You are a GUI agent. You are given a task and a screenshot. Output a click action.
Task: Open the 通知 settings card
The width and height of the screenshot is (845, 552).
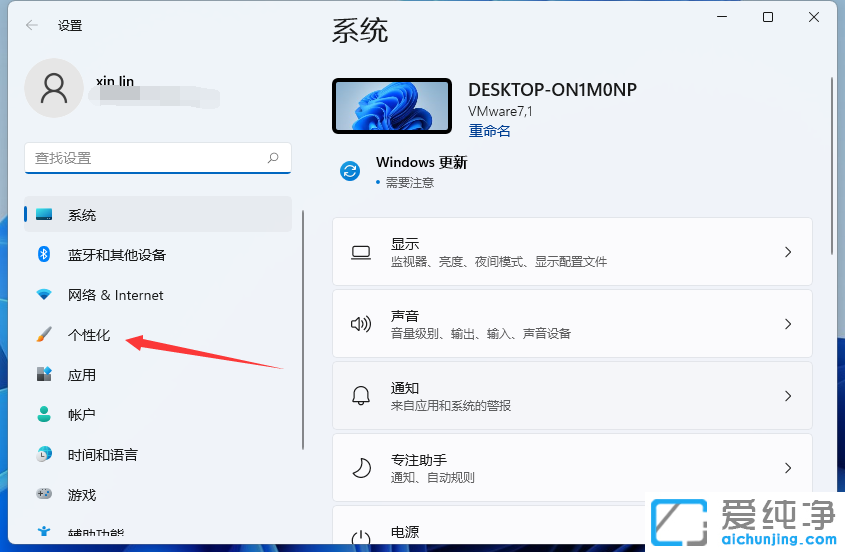pyautogui.click(x=572, y=396)
